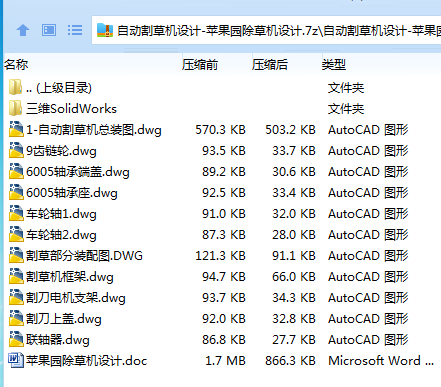Click the archive icon in the address bar
The height and width of the screenshot is (387, 441).
(105, 30)
